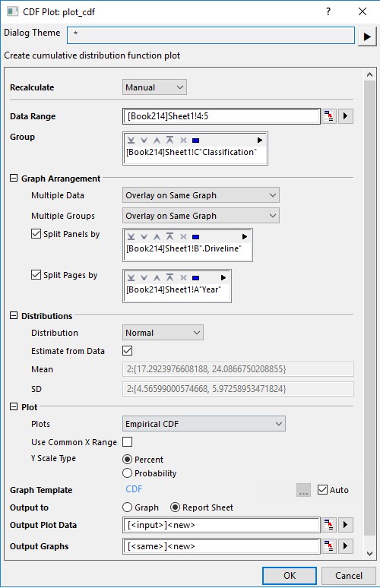Click Output Plot Data range selector icon
Image resolution: width=380 pixels, height=588 pixels.
pos(329,525)
